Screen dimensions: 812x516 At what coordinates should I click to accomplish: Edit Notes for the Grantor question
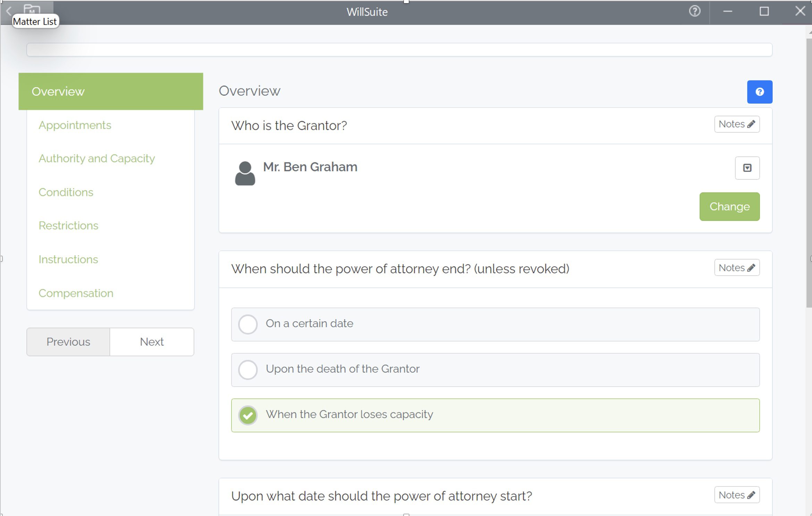[x=737, y=124]
